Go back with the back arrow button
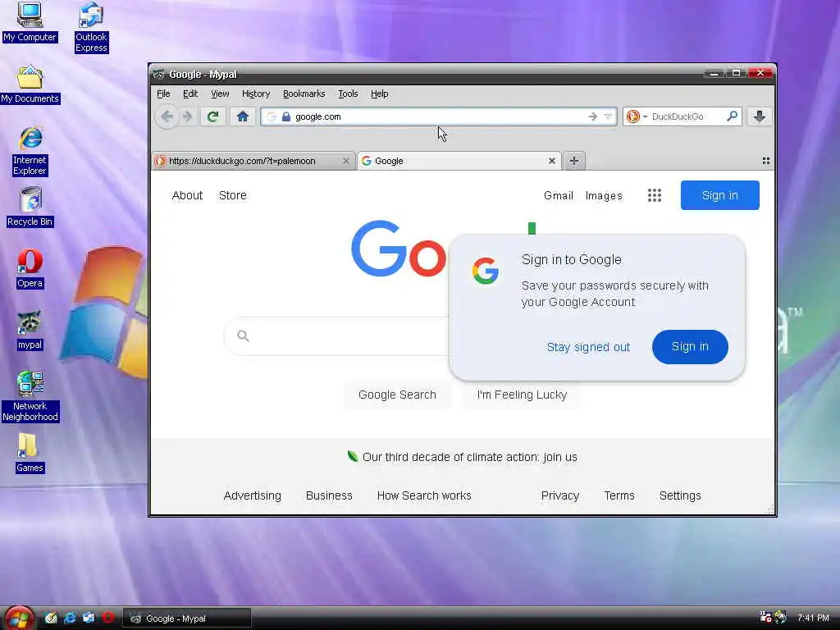This screenshot has height=630, width=840. [167, 116]
